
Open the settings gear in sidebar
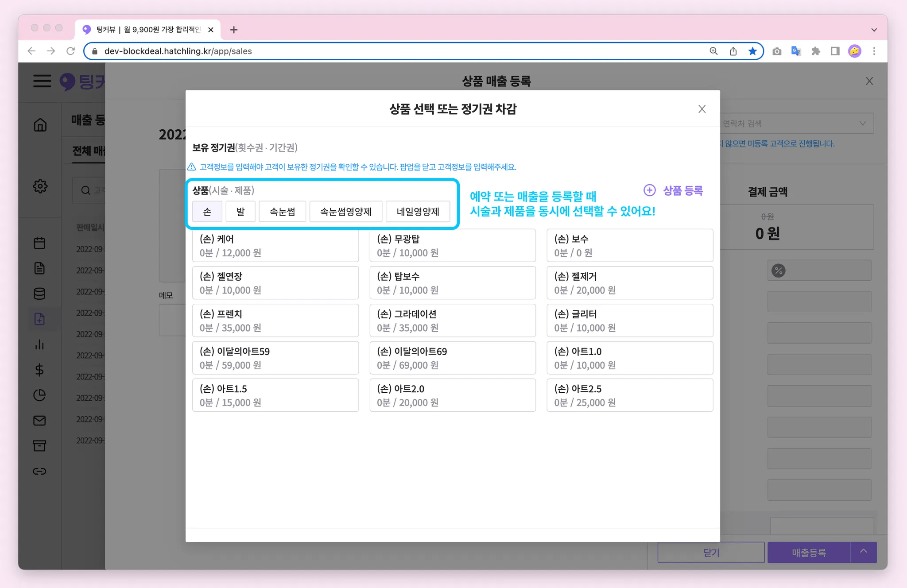point(40,186)
